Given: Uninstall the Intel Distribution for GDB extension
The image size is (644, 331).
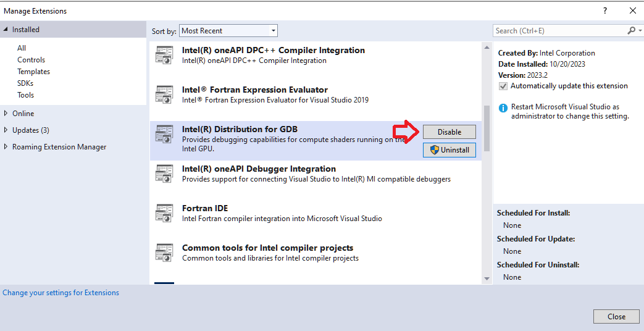Looking at the screenshot, I should tap(450, 150).
